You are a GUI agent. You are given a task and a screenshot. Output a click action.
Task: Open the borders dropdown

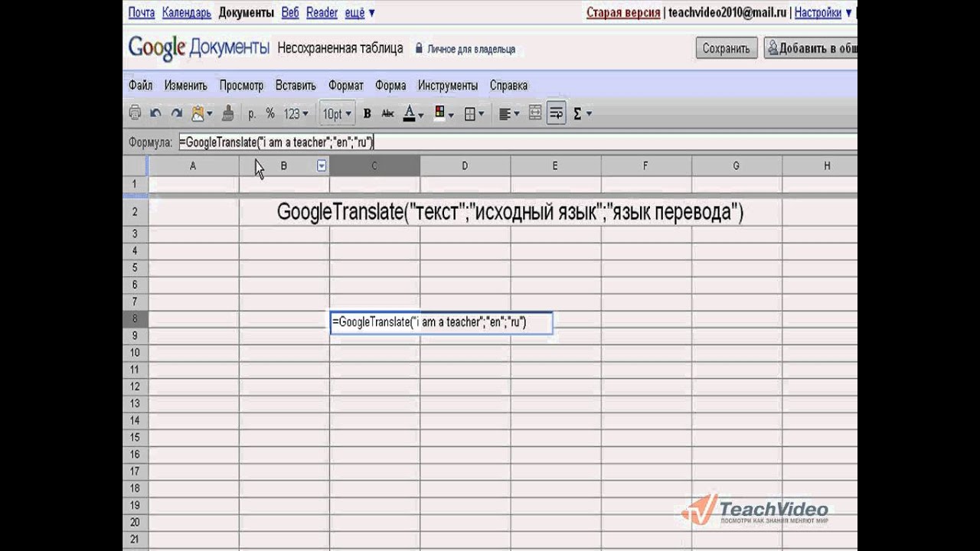(x=474, y=113)
